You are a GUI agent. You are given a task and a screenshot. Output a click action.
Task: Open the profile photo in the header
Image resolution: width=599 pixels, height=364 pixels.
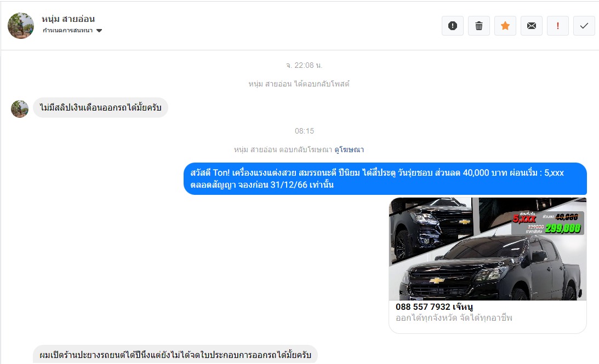pyautogui.click(x=21, y=26)
